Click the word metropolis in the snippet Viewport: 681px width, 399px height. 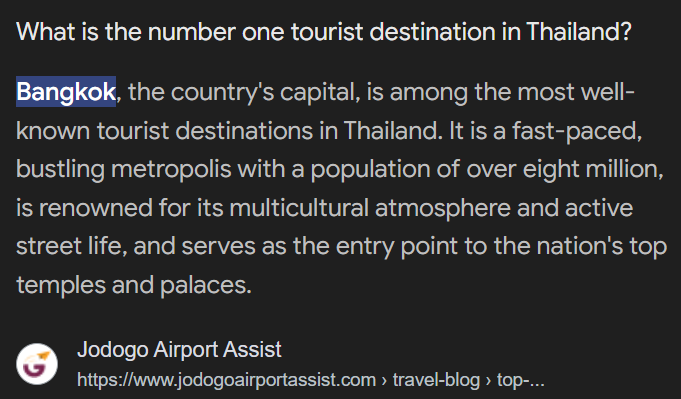(171, 169)
